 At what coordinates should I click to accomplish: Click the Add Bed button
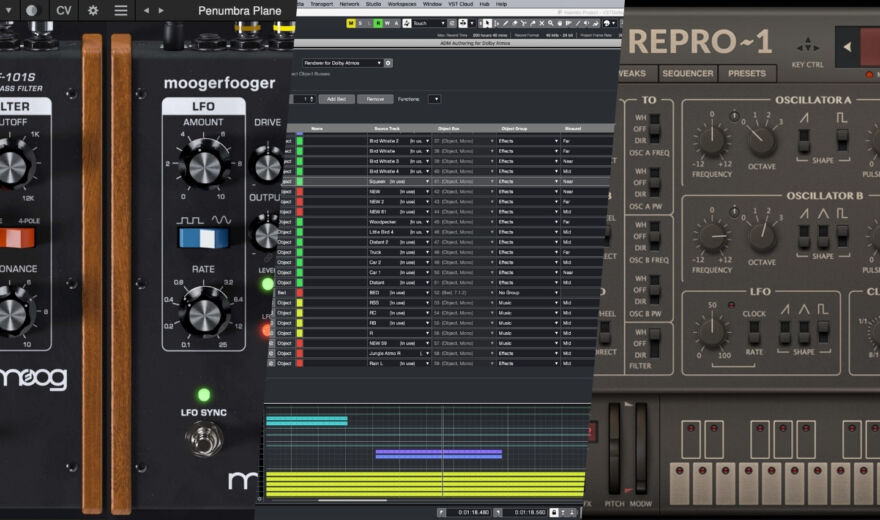click(336, 99)
